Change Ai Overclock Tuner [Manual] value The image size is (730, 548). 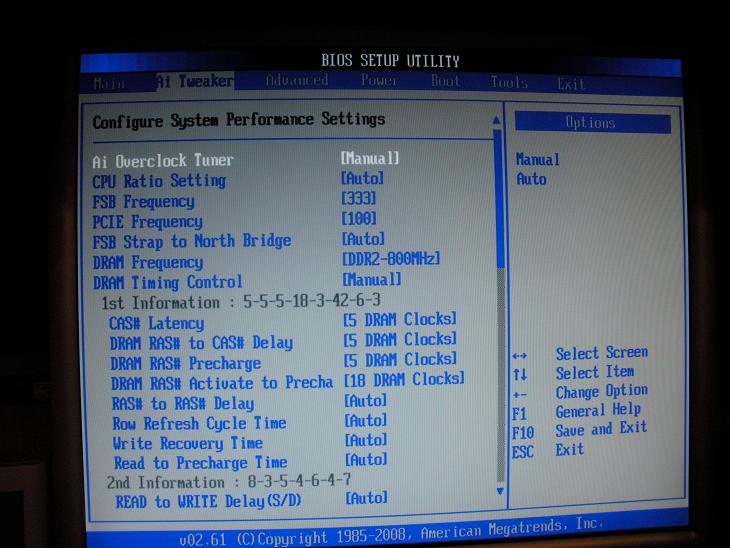tap(370, 158)
